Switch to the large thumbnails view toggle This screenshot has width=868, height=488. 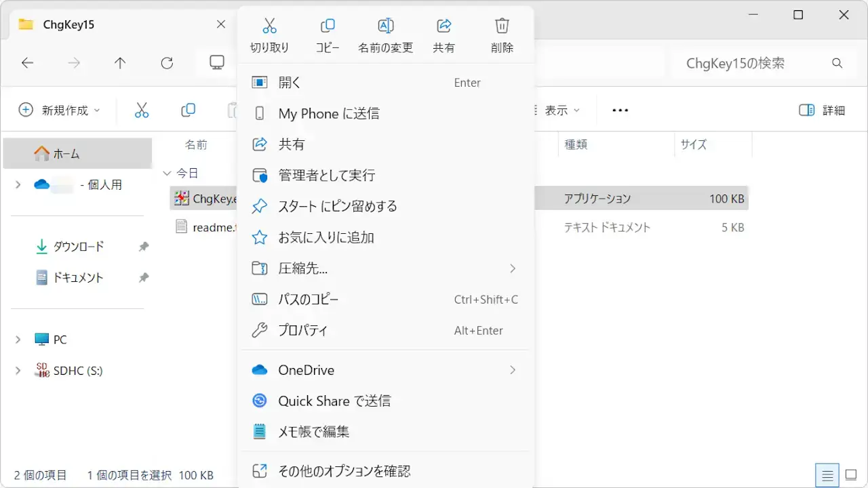(x=850, y=474)
